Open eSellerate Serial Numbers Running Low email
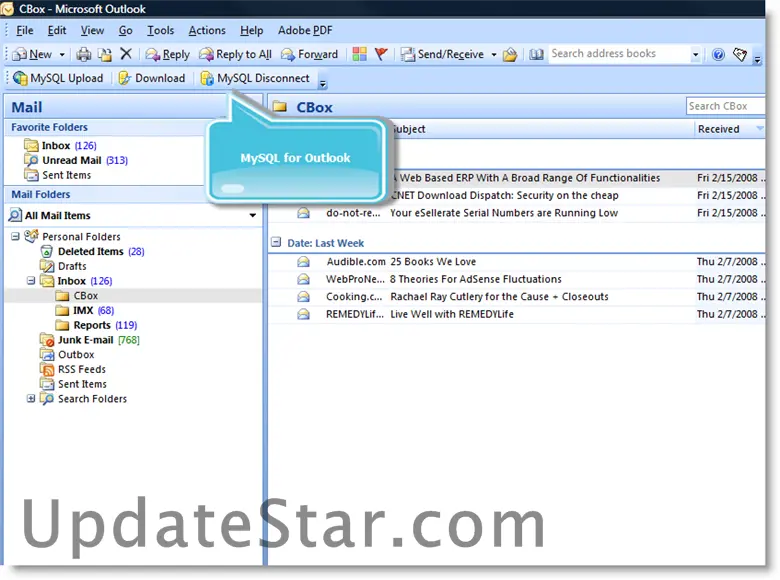780x580 pixels. click(x=517, y=213)
